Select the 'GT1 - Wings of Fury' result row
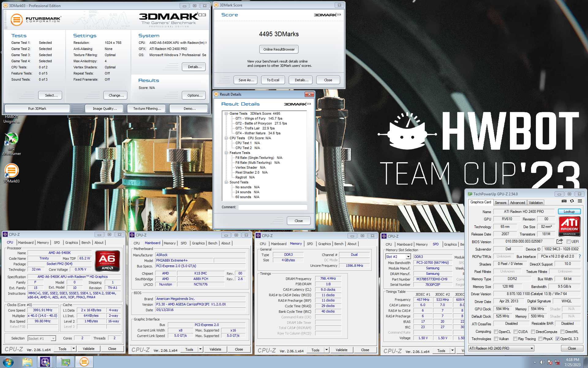Viewport: 588px width, 368px height. tap(259, 118)
